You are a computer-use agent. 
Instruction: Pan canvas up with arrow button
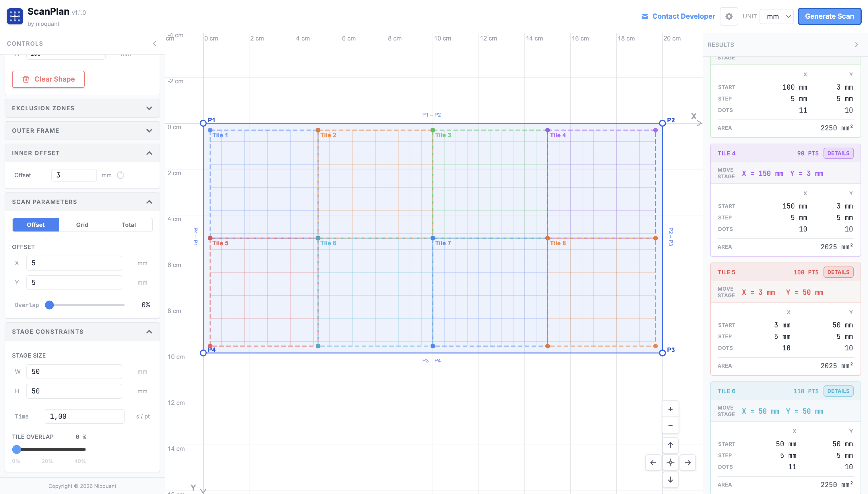(670, 445)
